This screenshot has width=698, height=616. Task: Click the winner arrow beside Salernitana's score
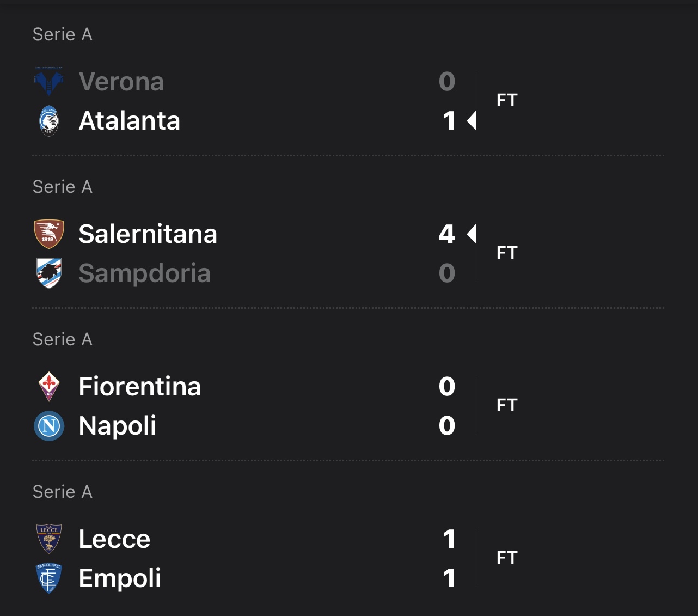(x=472, y=234)
